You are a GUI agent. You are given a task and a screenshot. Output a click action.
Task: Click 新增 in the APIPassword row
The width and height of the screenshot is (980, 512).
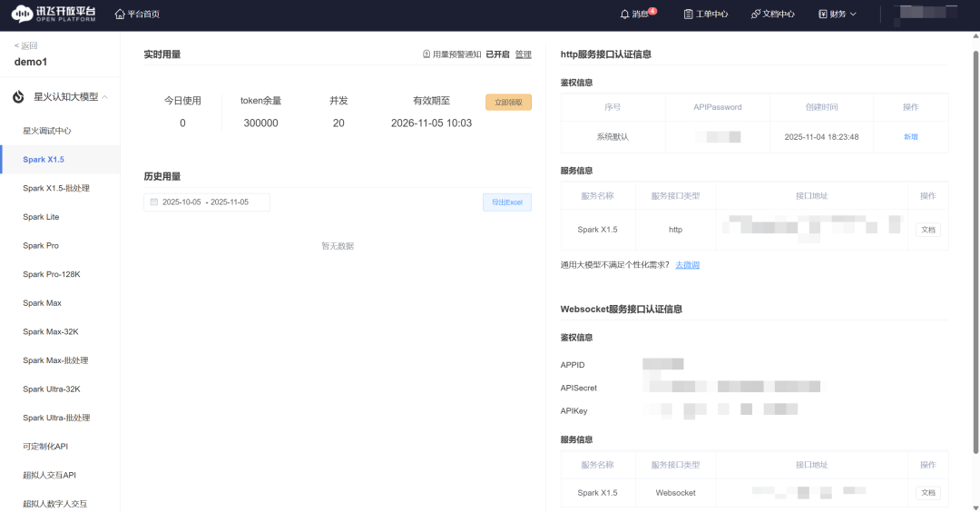pos(911,137)
